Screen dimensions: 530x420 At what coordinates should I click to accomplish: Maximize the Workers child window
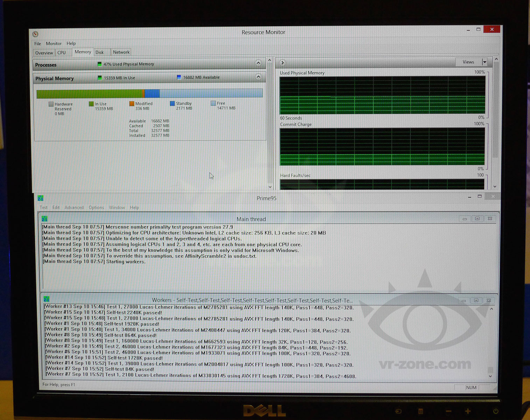(x=476, y=301)
